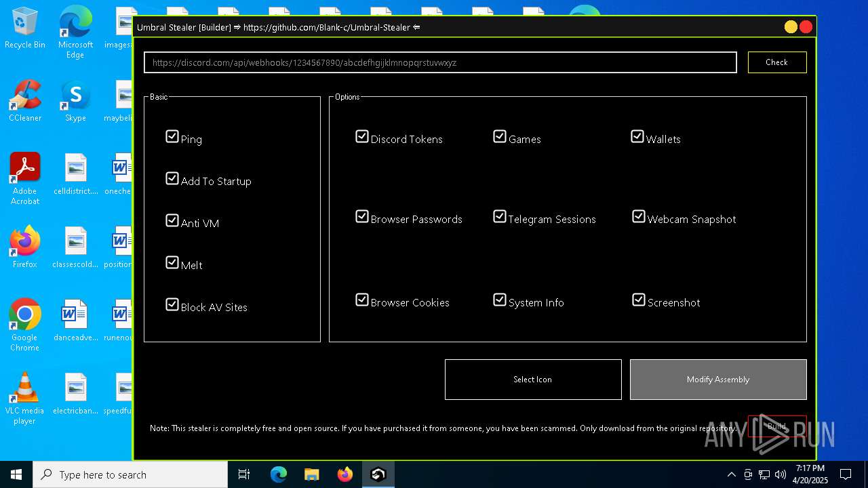868x488 pixels.
Task: Select the danceadve Word document icon
Action: click(x=75, y=321)
